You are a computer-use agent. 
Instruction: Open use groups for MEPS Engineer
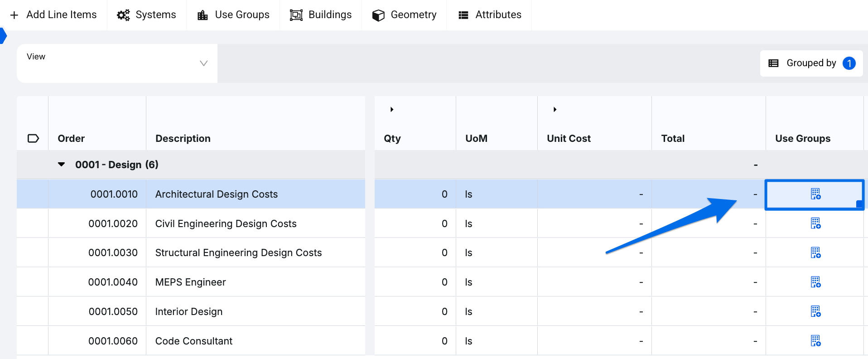[815, 282]
